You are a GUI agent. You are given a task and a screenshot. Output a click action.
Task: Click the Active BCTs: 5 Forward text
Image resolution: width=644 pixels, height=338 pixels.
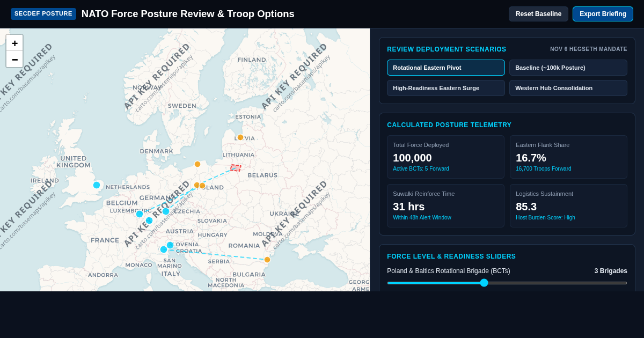point(421,168)
